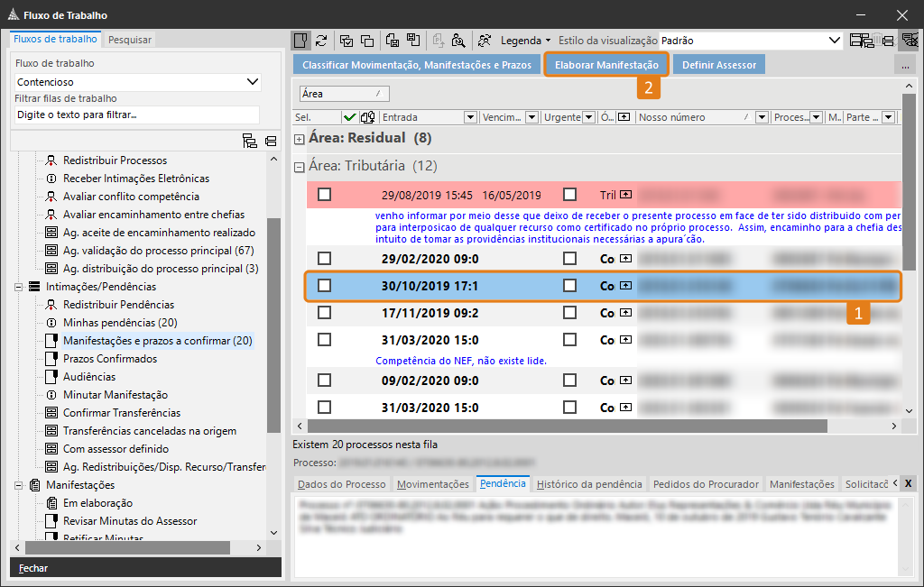This screenshot has height=587, width=924.
Task: Select Audiências in the tree
Action: pos(89,377)
